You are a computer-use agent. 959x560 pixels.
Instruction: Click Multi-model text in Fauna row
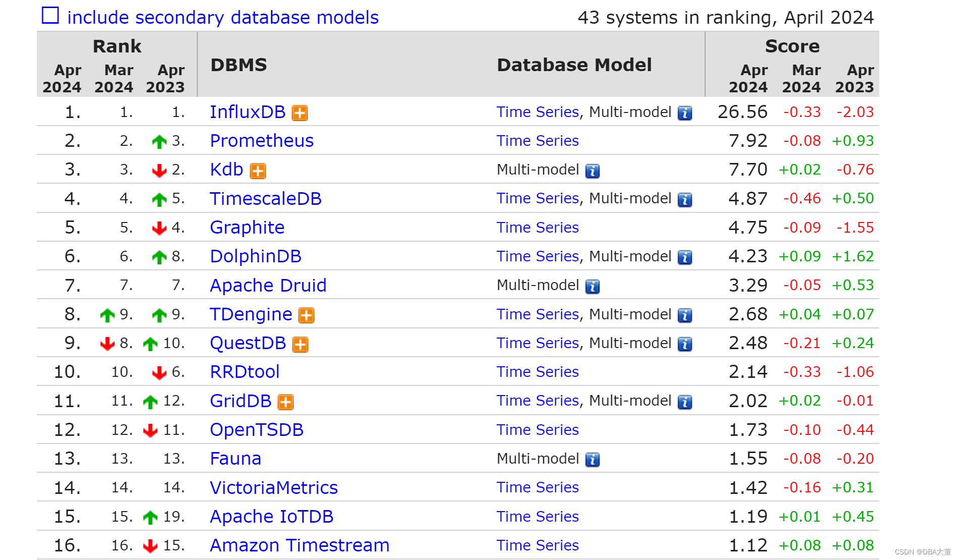click(x=538, y=459)
